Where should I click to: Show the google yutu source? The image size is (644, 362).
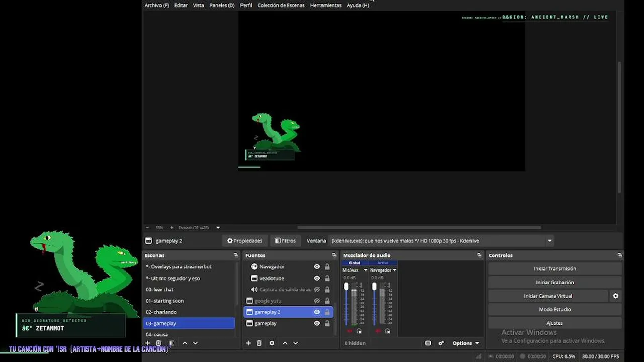[x=317, y=301]
